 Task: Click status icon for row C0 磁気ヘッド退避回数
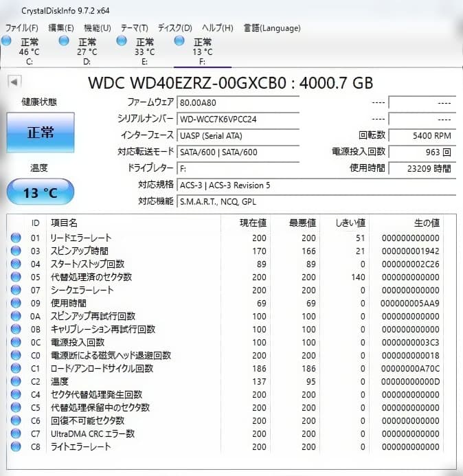(x=16, y=355)
